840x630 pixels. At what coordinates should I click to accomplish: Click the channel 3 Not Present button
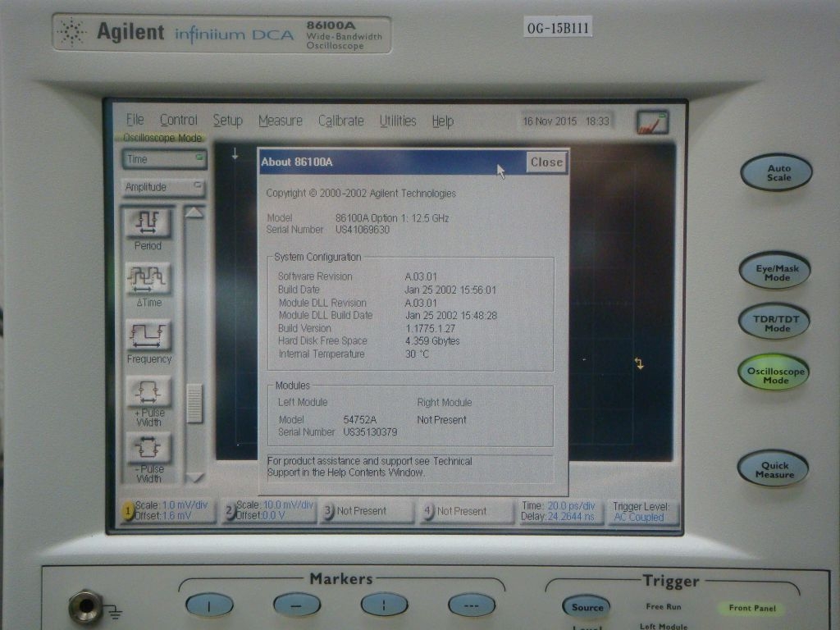coord(367,511)
